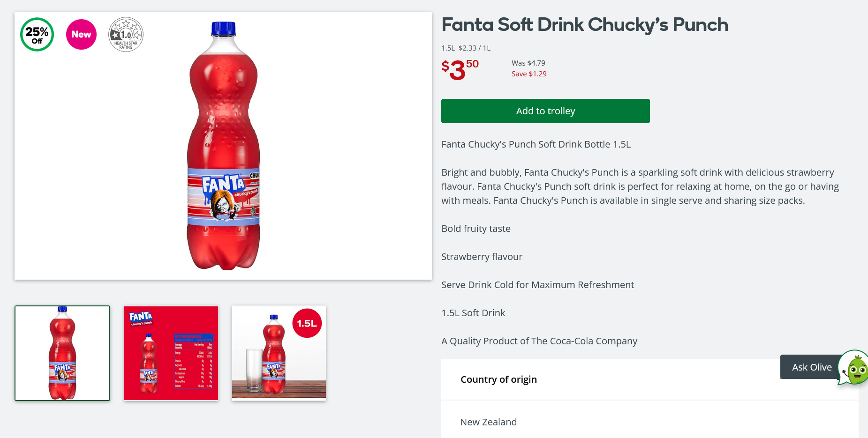Expand the Country of origin section
This screenshot has height=438, width=868.
tap(498, 379)
